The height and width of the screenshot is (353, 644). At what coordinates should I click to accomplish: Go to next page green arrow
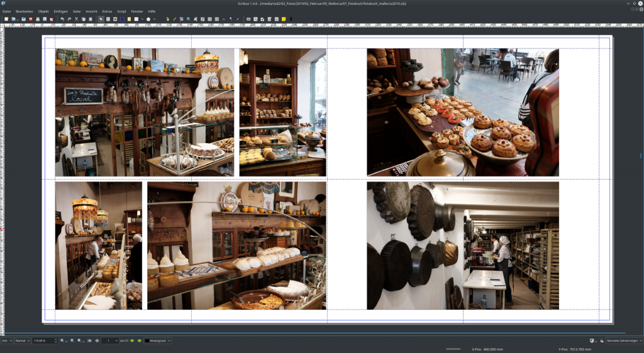coord(132,340)
